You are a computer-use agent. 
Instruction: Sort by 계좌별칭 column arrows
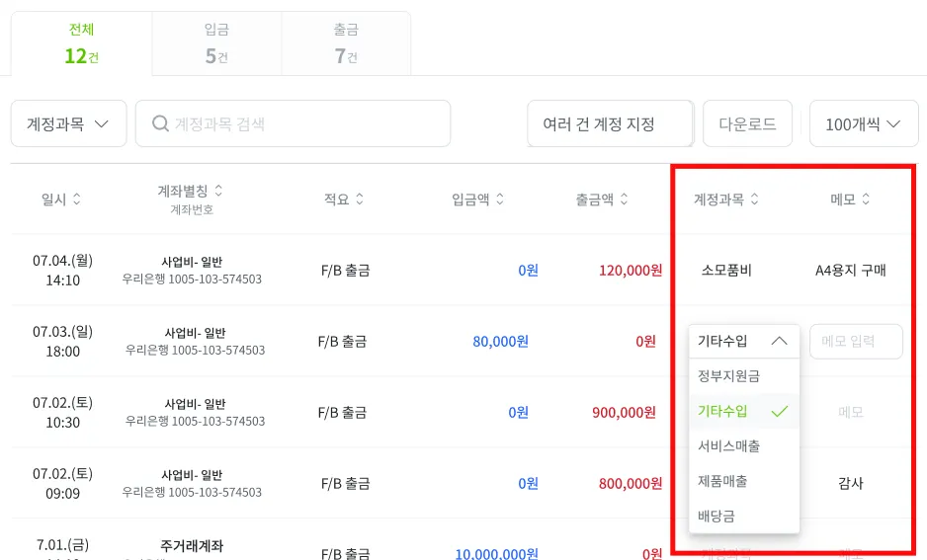(218, 191)
